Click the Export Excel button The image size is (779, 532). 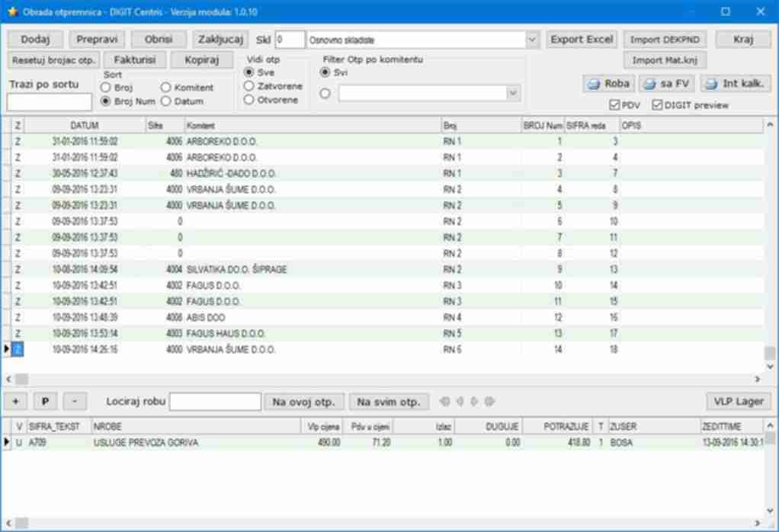pos(581,39)
